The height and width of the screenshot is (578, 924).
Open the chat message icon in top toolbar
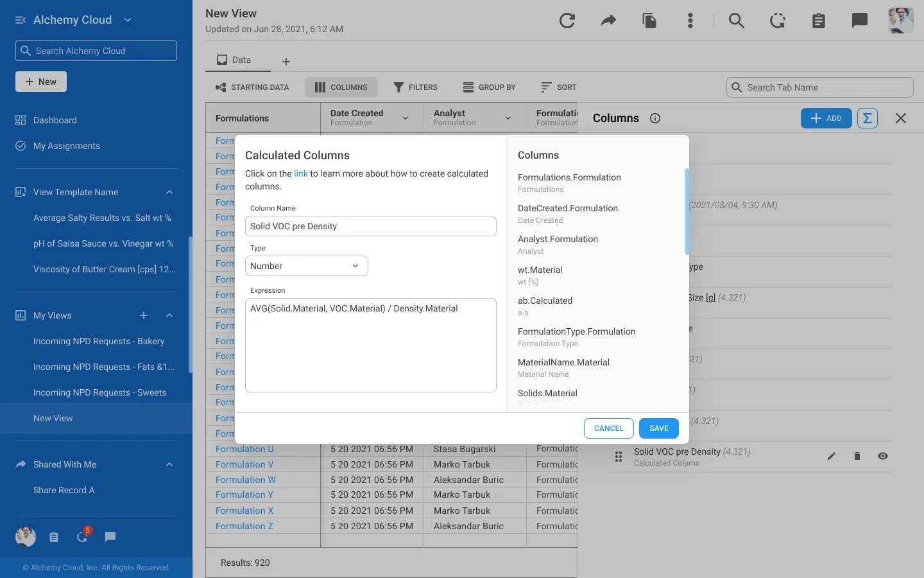(x=860, y=21)
